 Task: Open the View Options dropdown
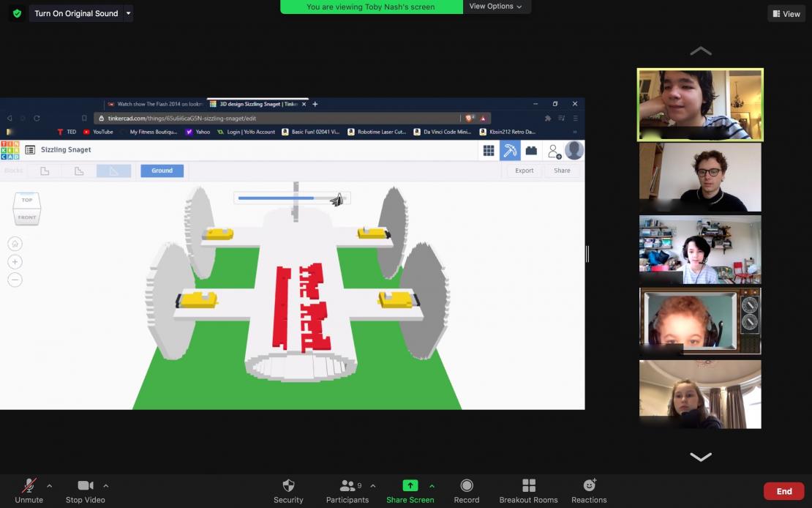[x=496, y=7]
